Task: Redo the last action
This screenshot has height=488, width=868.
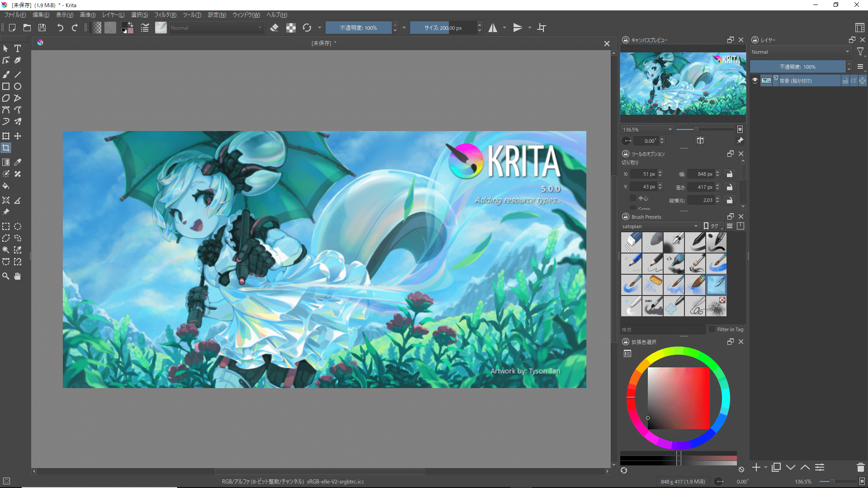Action: (x=75, y=28)
